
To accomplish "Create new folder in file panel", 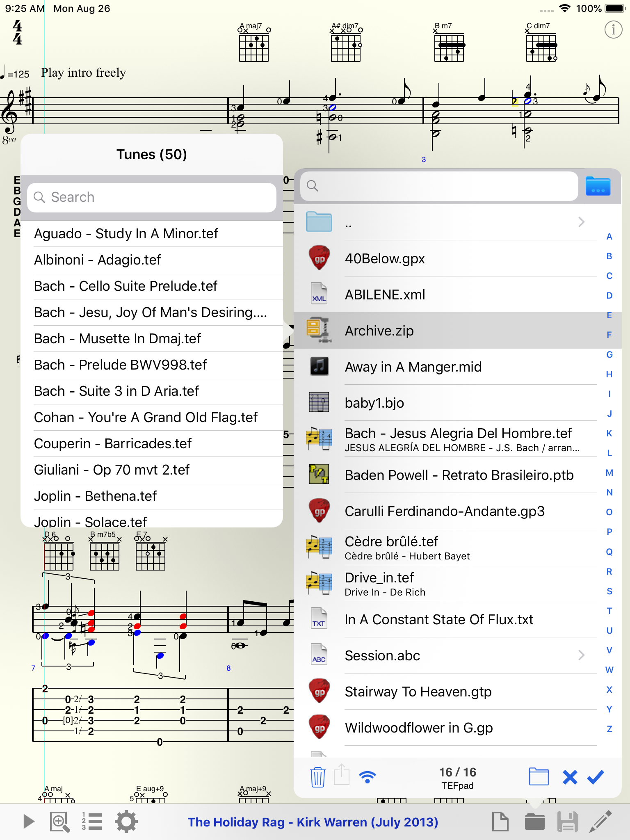I will pyautogui.click(x=539, y=776).
